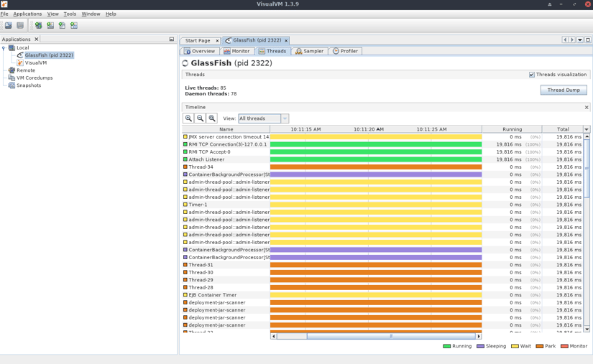Screen dimensions: 593x364
Task: Open the View menu
Action: coord(52,14)
